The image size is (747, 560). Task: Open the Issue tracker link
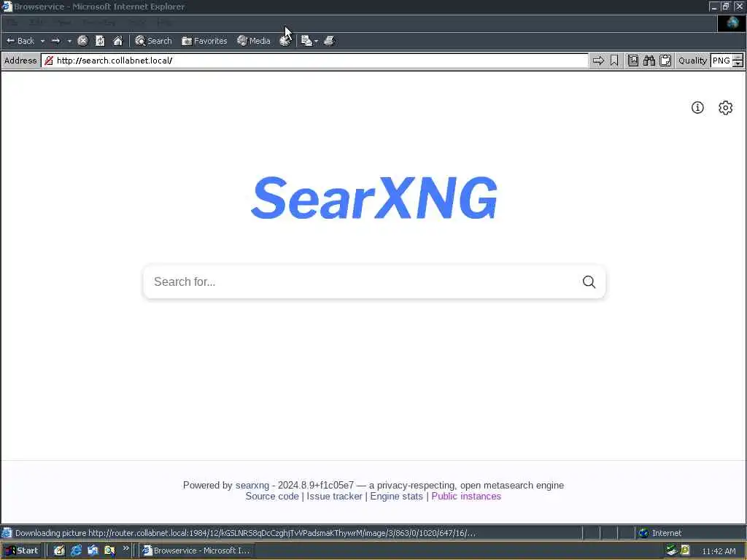click(x=334, y=496)
